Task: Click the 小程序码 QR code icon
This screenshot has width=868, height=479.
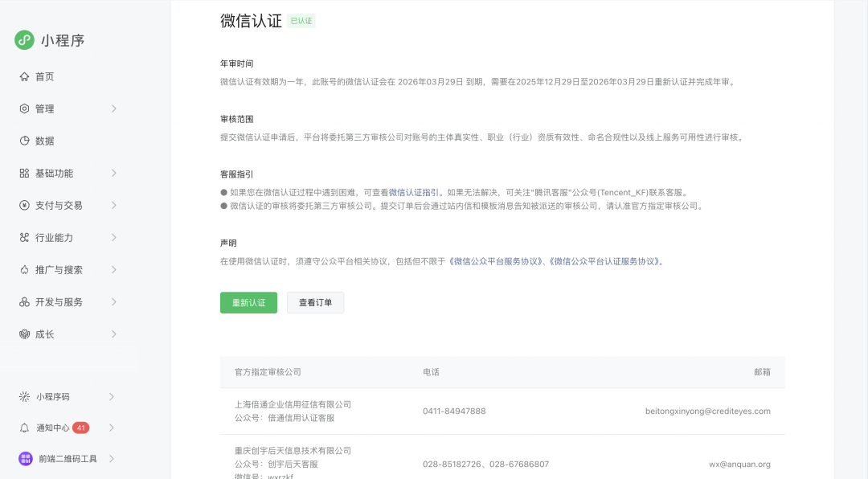Action: coord(24,396)
